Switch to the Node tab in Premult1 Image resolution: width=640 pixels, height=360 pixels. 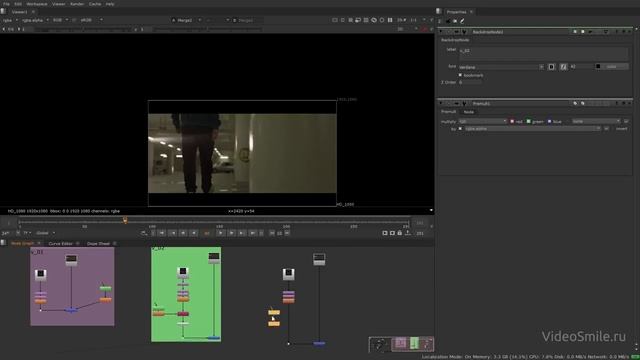[469, 112]
